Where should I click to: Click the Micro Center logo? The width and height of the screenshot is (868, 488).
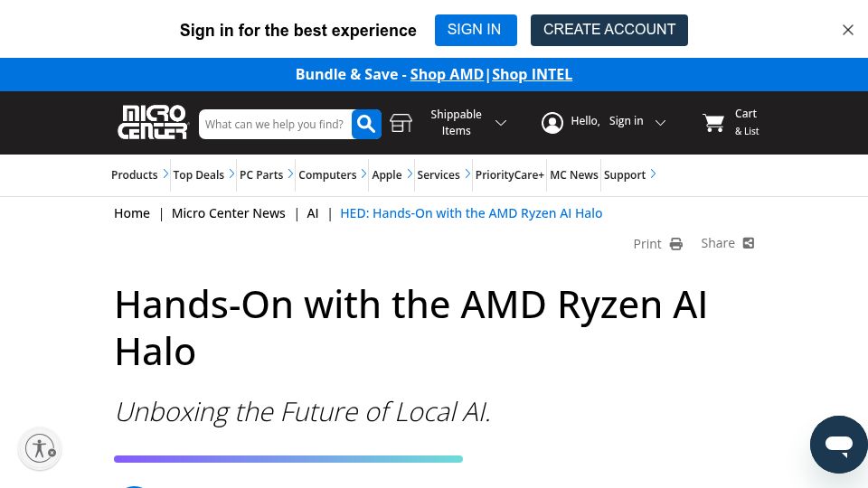[154, 122]
